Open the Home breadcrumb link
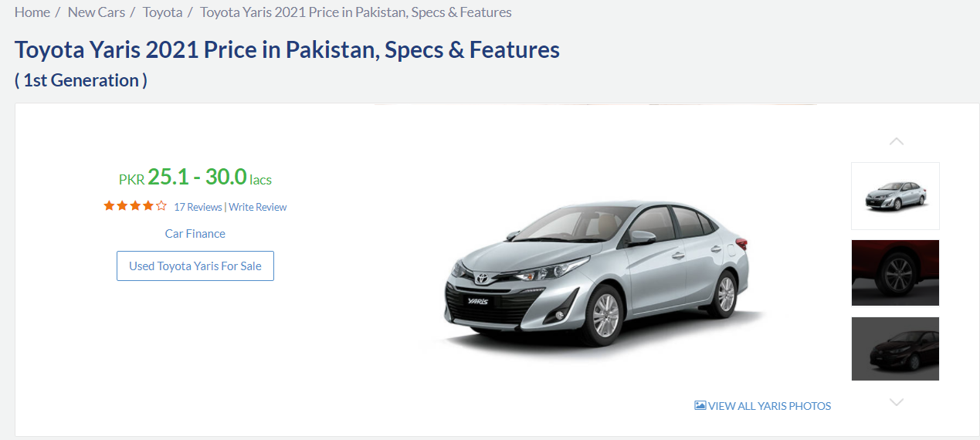This screenshot has width=980, height=440. pos(32,12)
